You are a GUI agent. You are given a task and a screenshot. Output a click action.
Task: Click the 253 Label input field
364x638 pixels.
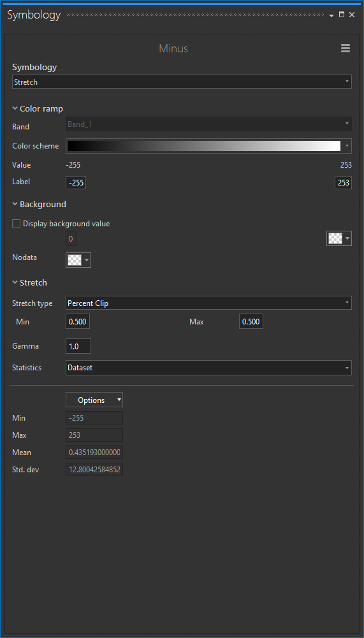tap(343, 183)
